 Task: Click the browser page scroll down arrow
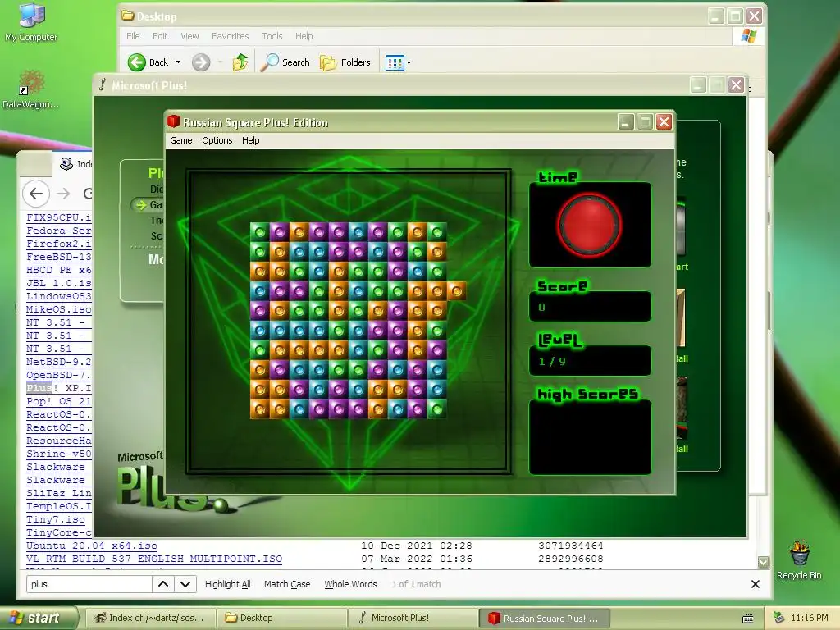pos(764,562)
